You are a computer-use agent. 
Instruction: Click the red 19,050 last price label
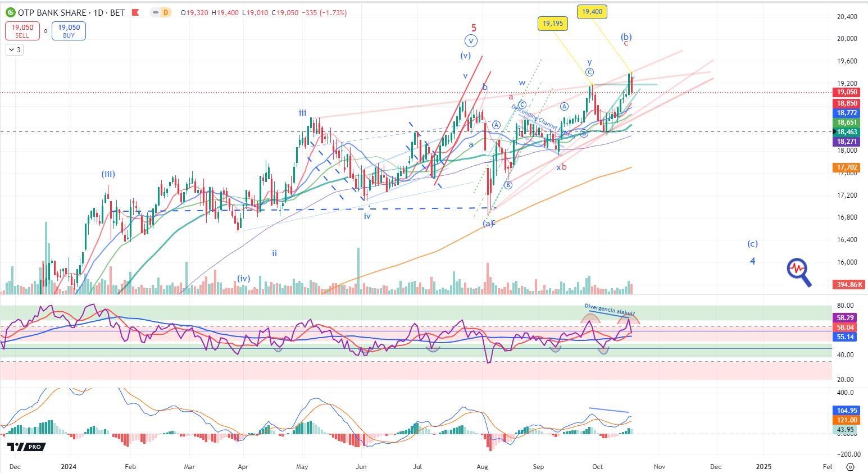tap(847, 92)
